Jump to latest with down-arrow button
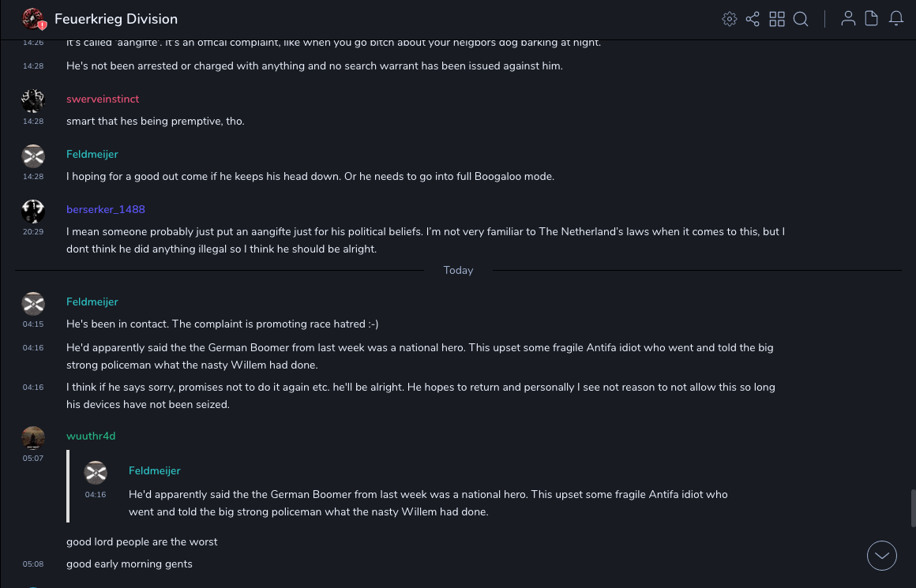Image resolution: width=916 pixels, height=588 pixels. 882,556
